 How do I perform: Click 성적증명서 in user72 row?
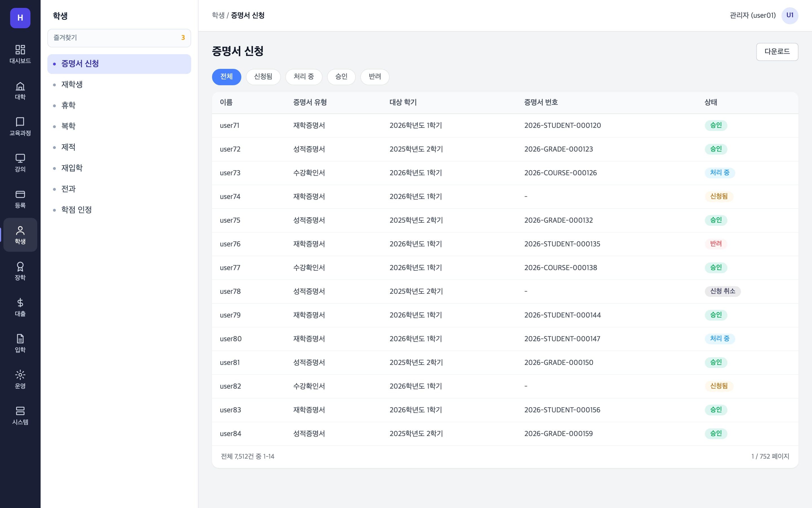point(309,149)
